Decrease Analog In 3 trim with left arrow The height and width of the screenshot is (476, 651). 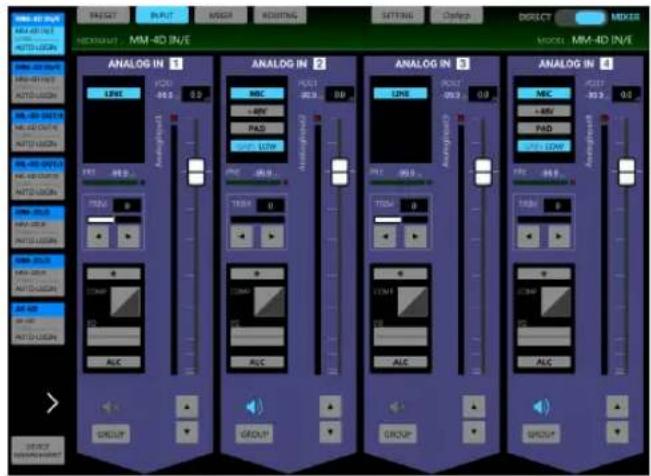pos(385,236)
